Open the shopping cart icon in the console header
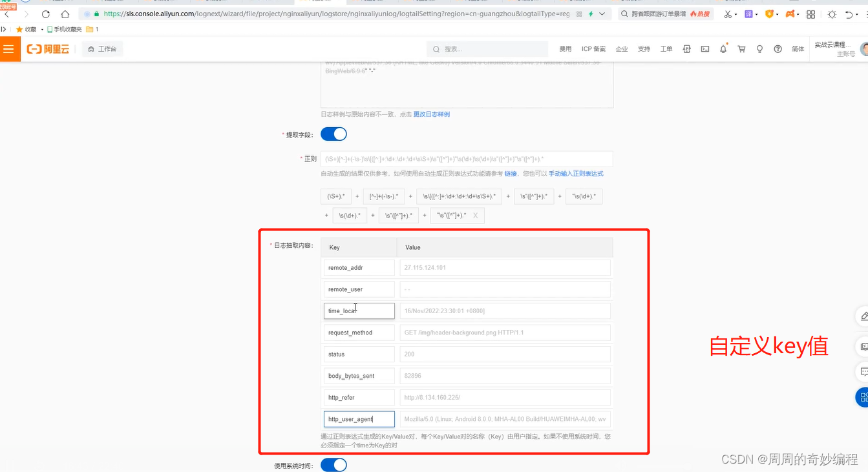 coord(741,48)
